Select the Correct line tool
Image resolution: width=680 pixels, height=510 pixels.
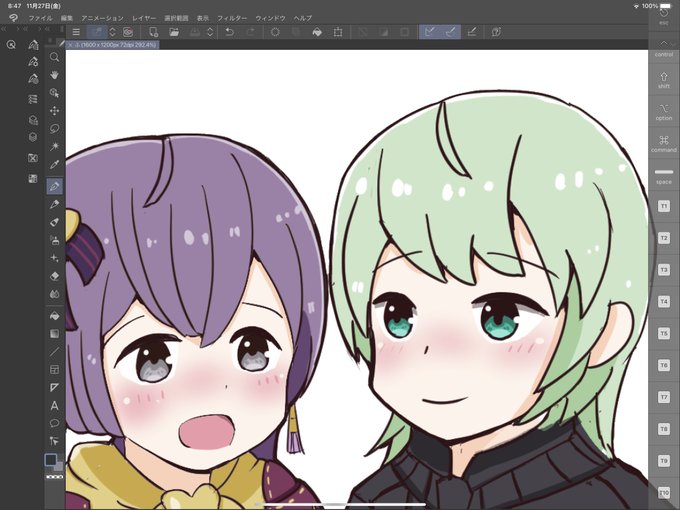click(x=54, y=441)
